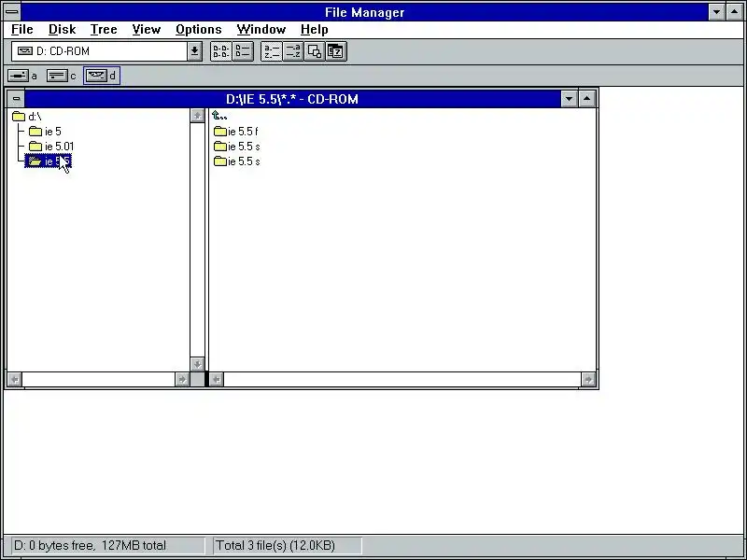
Task: Select the view-by-name-only toolbar icon
Action: point(221,51)
